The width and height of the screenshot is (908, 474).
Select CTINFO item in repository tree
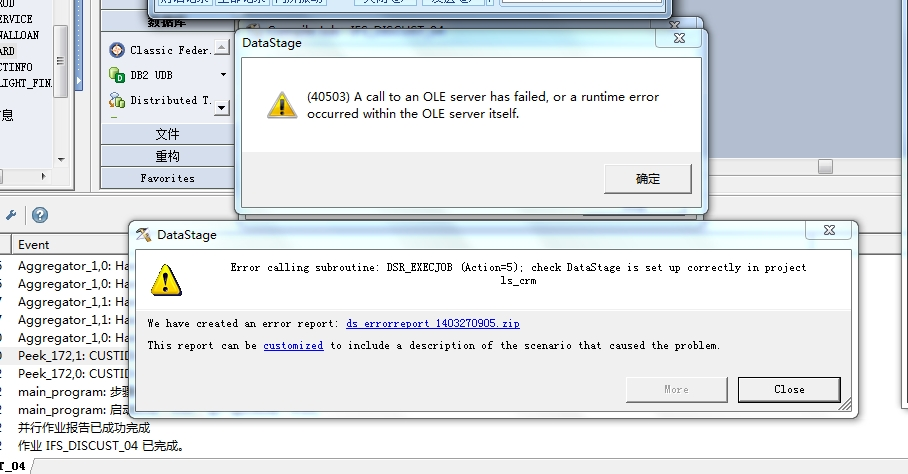16,67
